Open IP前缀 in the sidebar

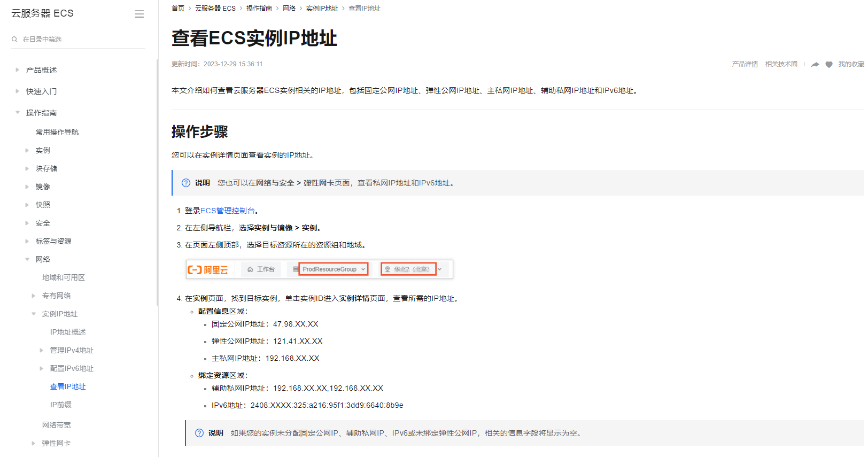tap(61, 405)
